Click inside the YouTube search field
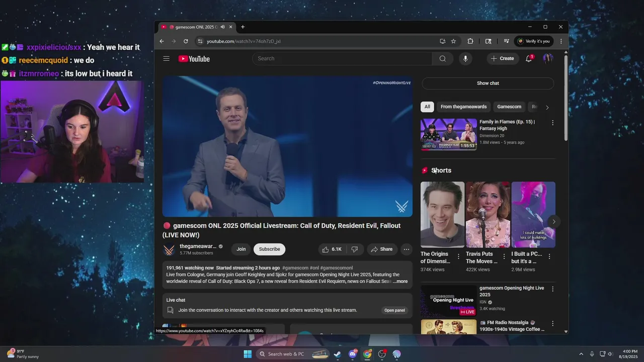Image resolution: width=644 pixels, height=362 pixels. pyautogui.click(x=342, y=58)
